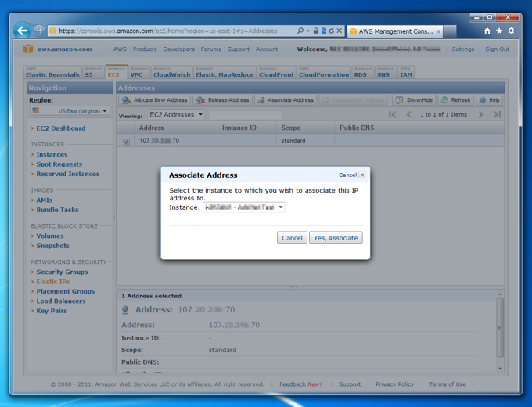Viewport: 532px width, 407px height.
Task: Open the Region US East dropdown
Action: click(70, 111)
